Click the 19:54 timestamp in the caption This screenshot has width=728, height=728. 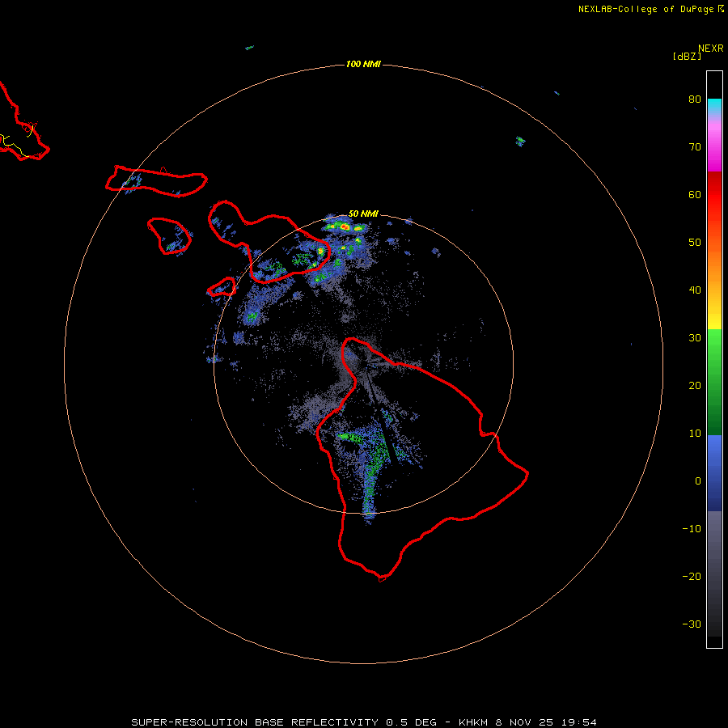coord(578,722)
